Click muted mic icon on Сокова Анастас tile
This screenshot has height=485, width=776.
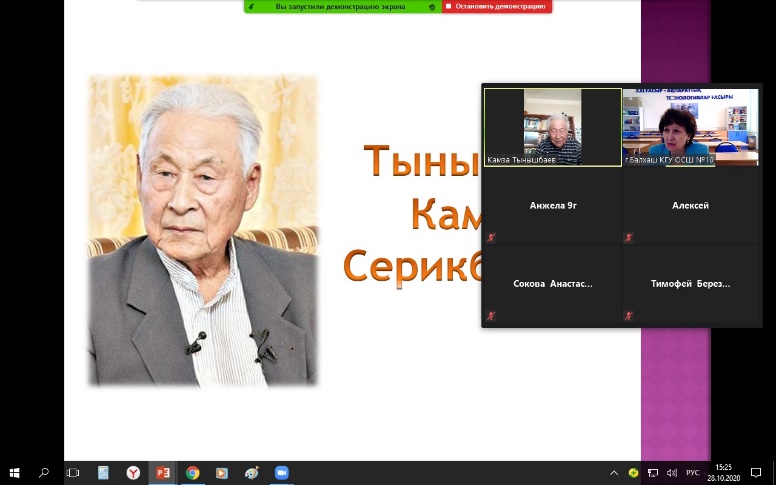coord(491,316)
